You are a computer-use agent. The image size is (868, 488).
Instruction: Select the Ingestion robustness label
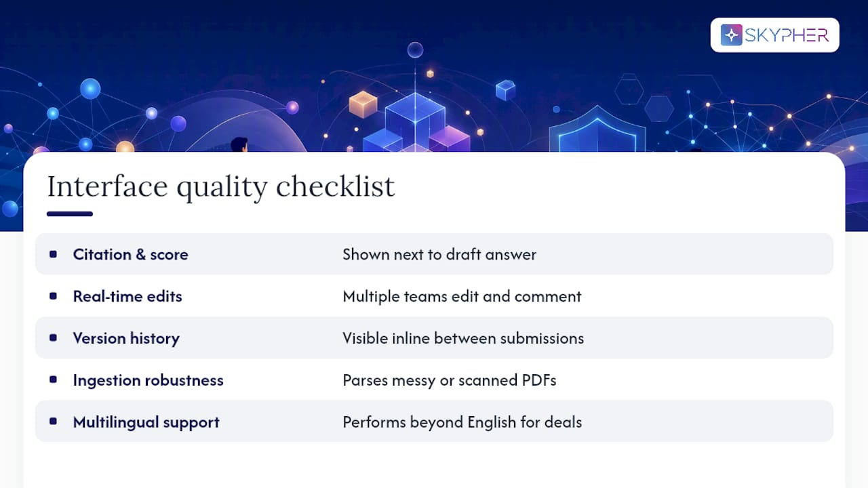point(149,380)
